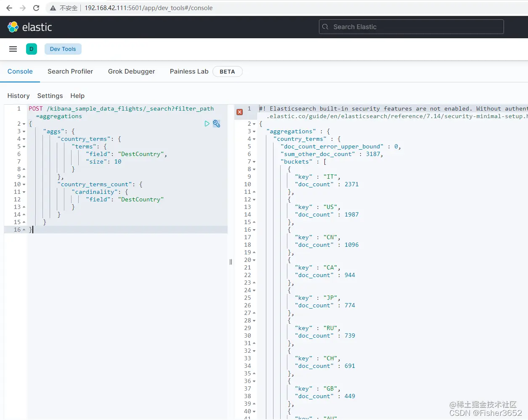The width and height of the screenshot is (528, 420).
Task: Fold the CN bucket at response line 16
Action: (254, 230)
